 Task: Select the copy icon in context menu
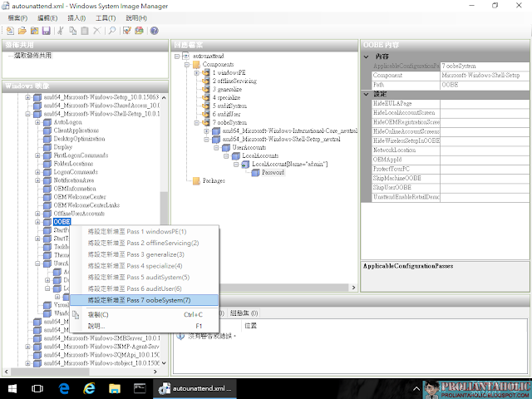click(76, 315)
